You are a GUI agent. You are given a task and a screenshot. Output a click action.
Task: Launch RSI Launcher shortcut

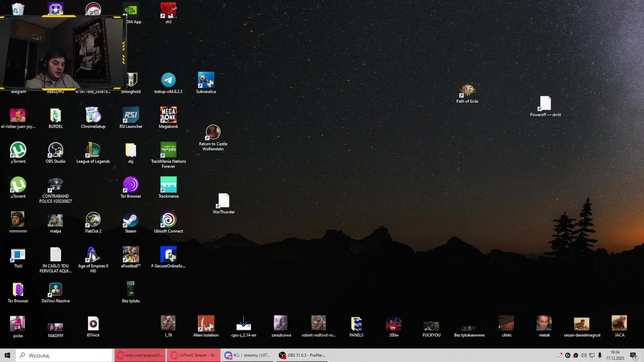pos(131,118)
